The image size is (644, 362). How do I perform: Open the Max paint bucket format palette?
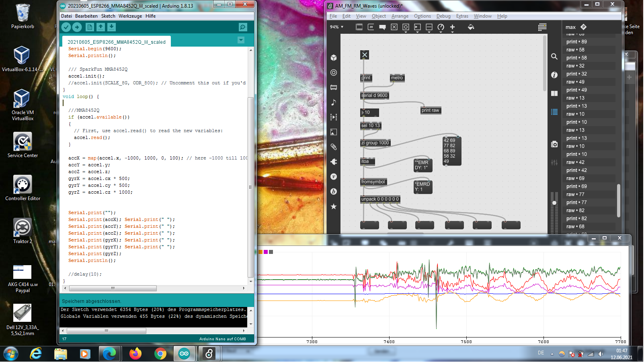471,27
